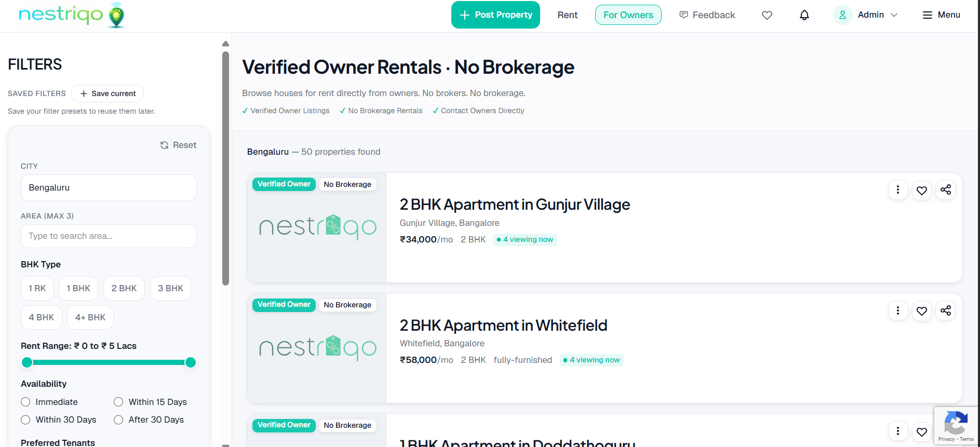The height and width of the screenshot is (447, 980).
Task: Save current filter preset
Action: 108,93
